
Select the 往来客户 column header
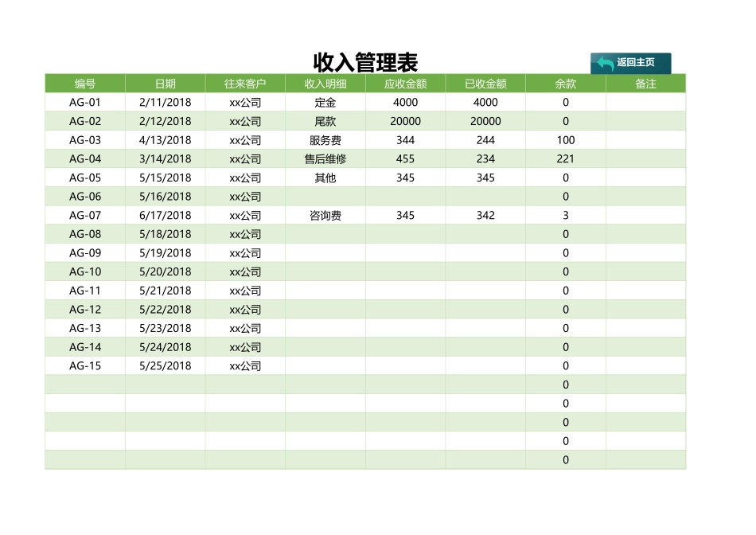245,84
